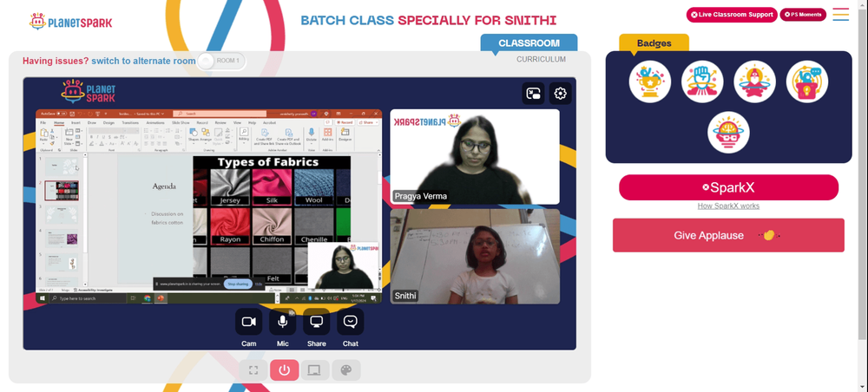Image resolution: width=868 pixels, height=392 pixels.
Task: Click Create PDF and Share via Outlook
Action: pos(288,136)
